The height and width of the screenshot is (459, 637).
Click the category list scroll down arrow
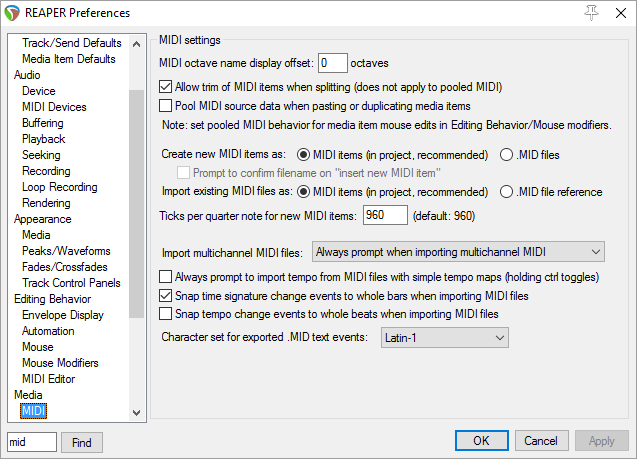pyautogui.click(x=136, y=413)
